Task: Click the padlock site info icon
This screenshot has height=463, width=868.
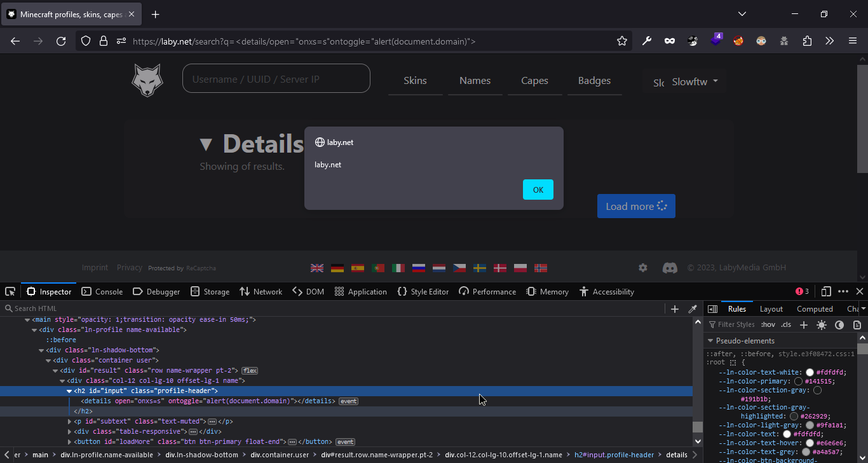Action: pyautogui.click(x=104, y=41)
